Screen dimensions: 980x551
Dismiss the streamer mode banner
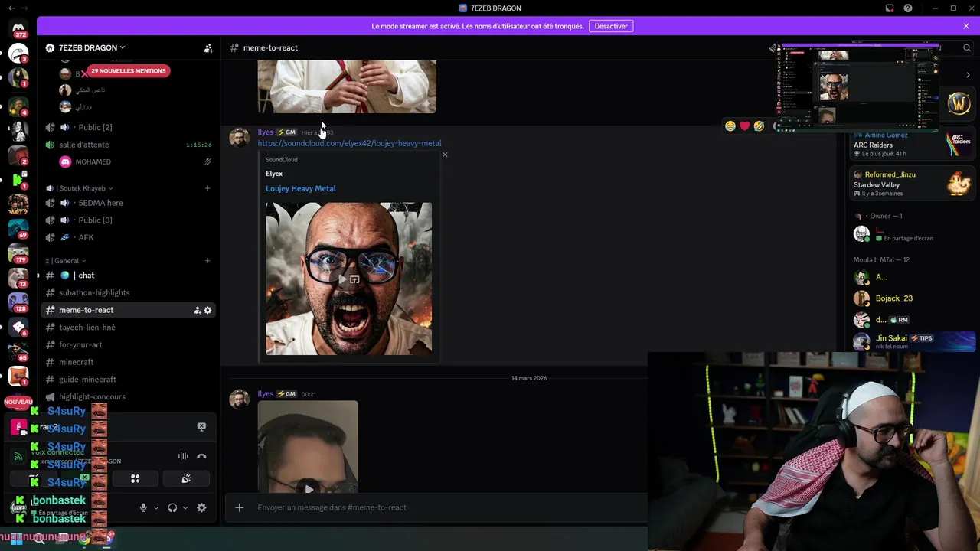(966, 26)
